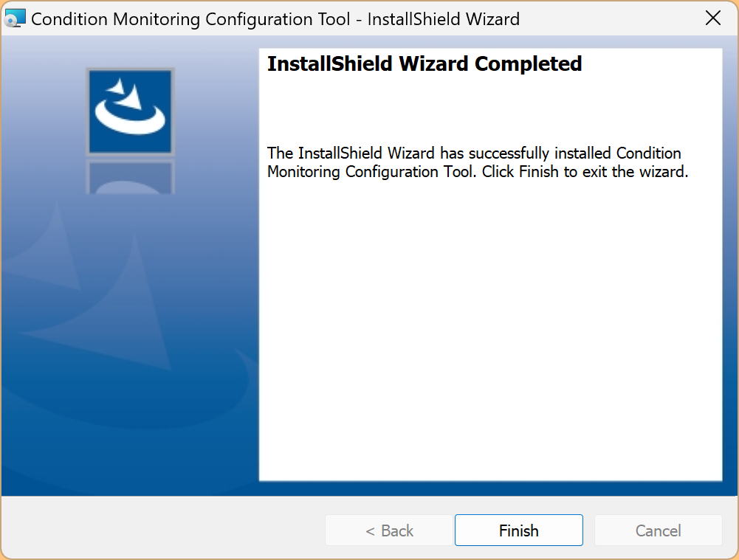Viewport: 739px width, 560px height.
Task: Click the "InstallShield Wizard Completed" heading
Action: [x=425, y=64]
